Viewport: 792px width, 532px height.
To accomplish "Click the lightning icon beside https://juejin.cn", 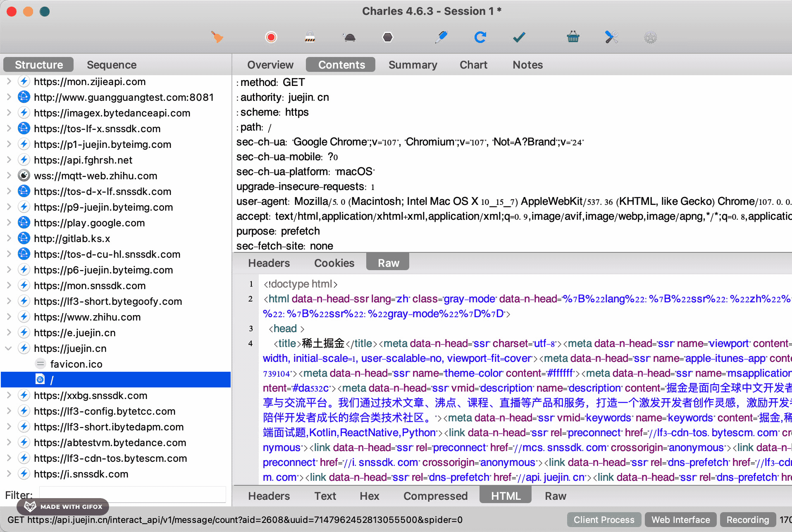I will click(24, 348).
